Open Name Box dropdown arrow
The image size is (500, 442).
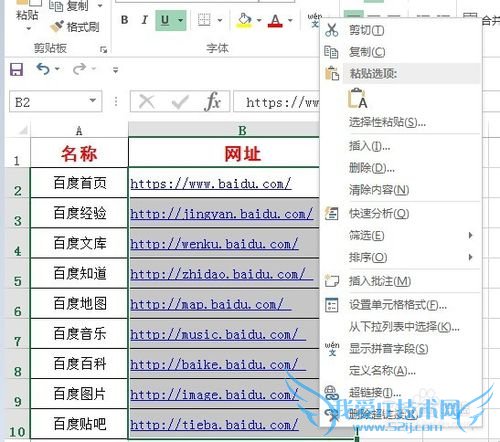click(93, 100)
